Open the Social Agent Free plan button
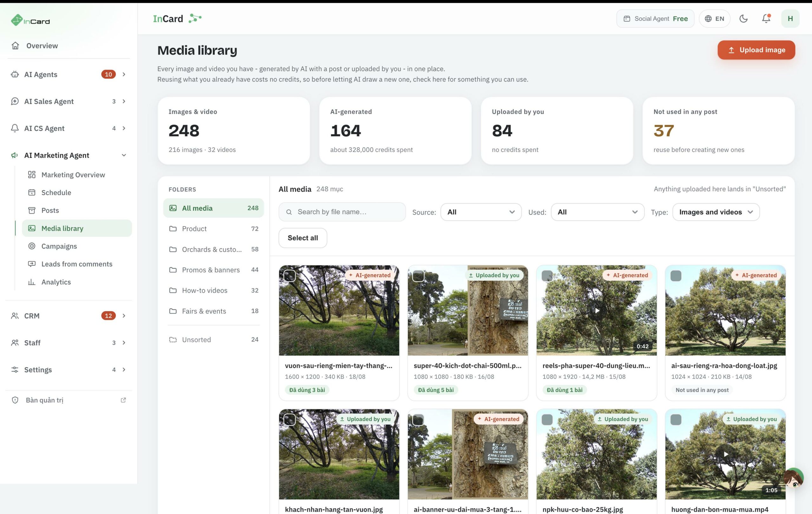The width and height of the screenshot is (812, 514). click(x=655, y=18)
